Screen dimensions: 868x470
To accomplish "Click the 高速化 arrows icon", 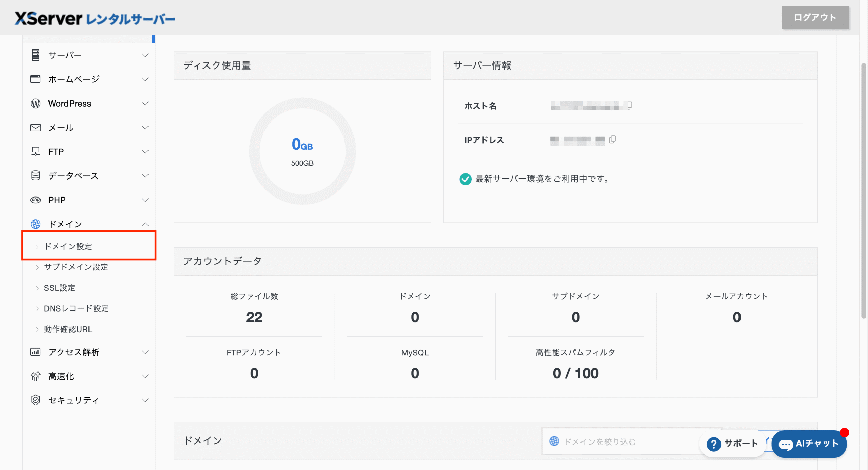I will pos(35,376).
